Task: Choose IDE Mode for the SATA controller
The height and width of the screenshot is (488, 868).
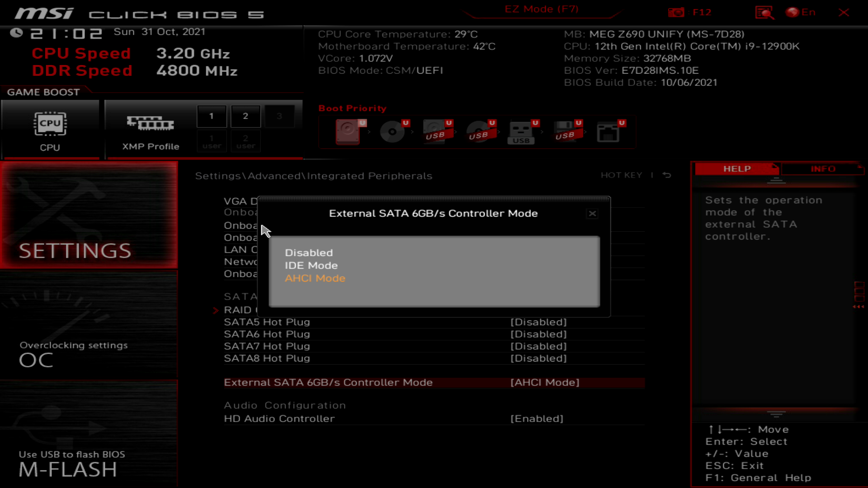Action: [311, 265]
